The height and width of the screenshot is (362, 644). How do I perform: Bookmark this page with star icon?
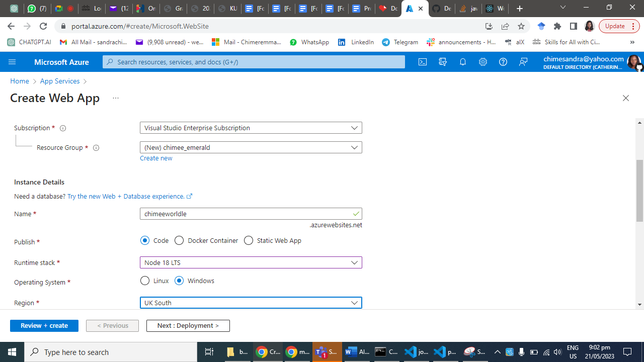(521, 26)
